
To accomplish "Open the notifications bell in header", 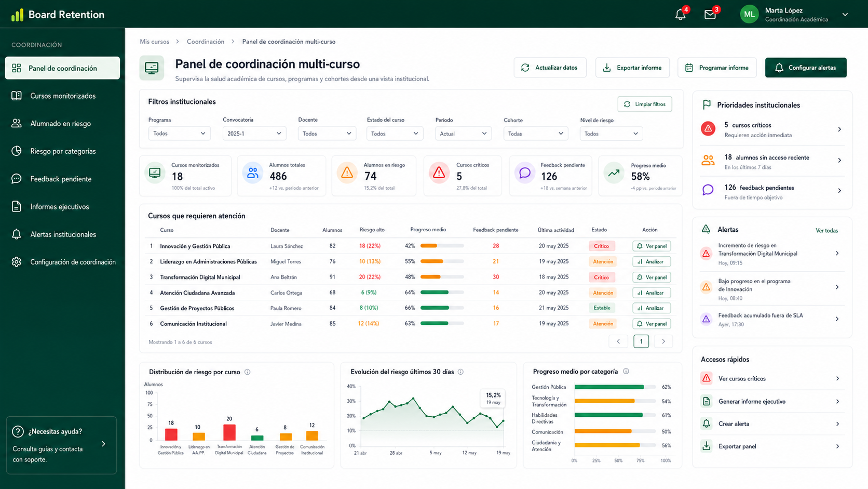I will coord(680,15).
